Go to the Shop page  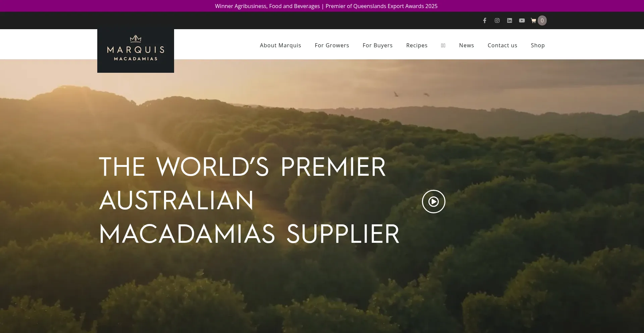(538, 45)
